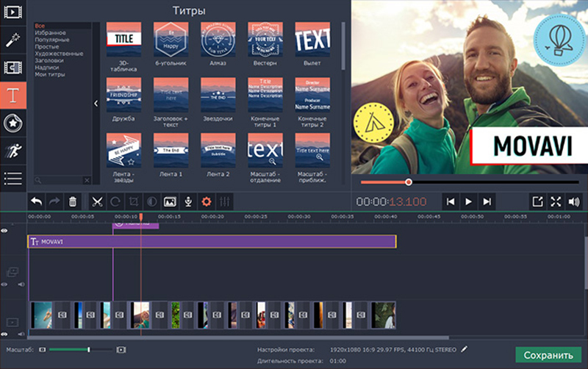
Task: Toggle main video track visibility eye
Action: (x=4, y=334)
